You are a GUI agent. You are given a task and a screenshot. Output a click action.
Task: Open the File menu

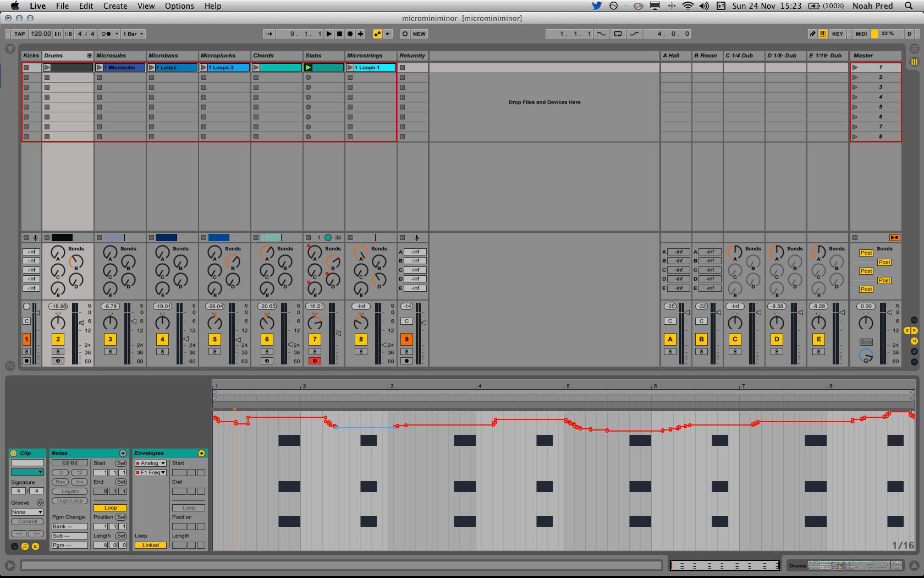tap(62, 6)
